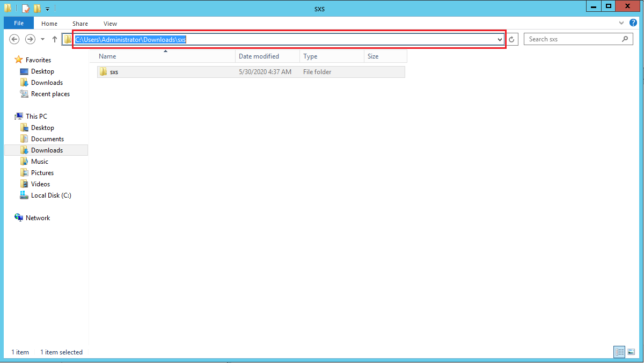Open the Pictures folder
This screenshot has height=363, width=644.
tap(42, 173)
